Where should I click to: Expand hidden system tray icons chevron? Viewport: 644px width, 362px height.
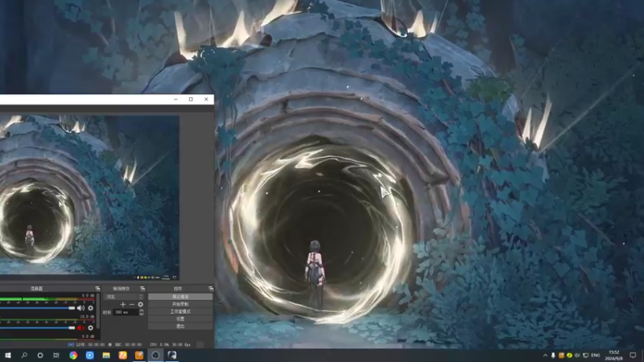pyautogui.click(x=545, y=355)
